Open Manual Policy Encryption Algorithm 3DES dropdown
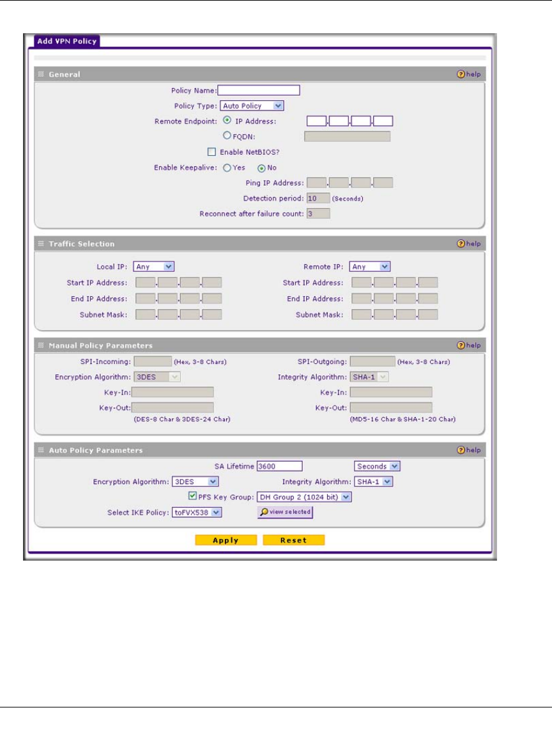 pyautogui.click(x=157, y=377)
